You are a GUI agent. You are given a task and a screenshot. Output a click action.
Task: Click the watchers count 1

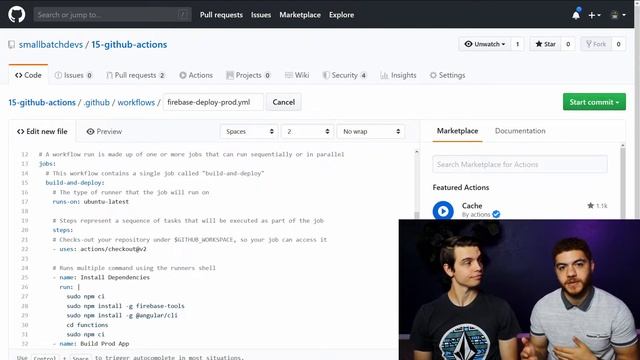517,44
